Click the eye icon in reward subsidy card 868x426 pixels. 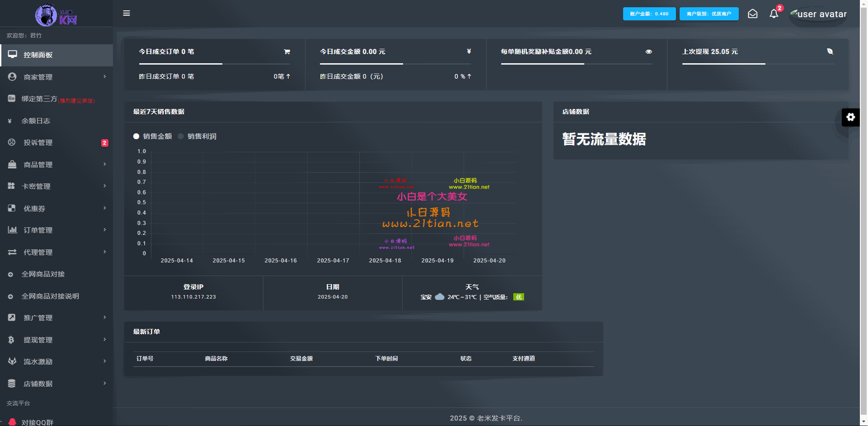pyautogui.click(x=649, y=51)
